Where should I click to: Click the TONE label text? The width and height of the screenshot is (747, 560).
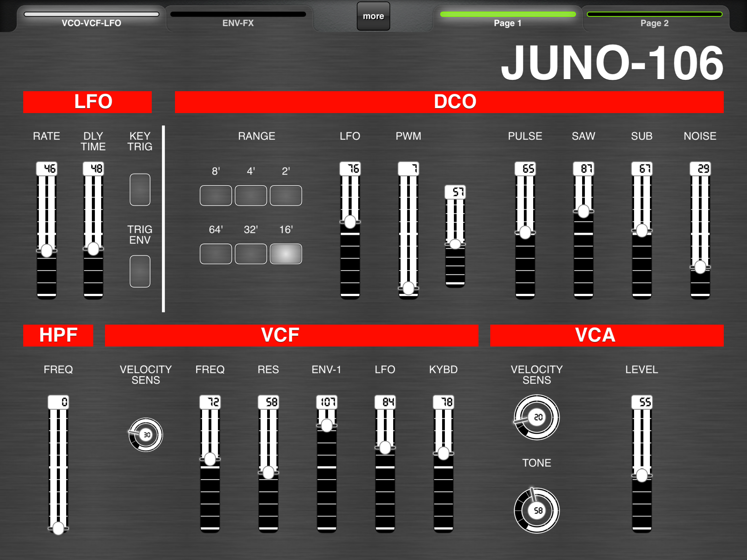pyautogui.click(x=537, y=463)
